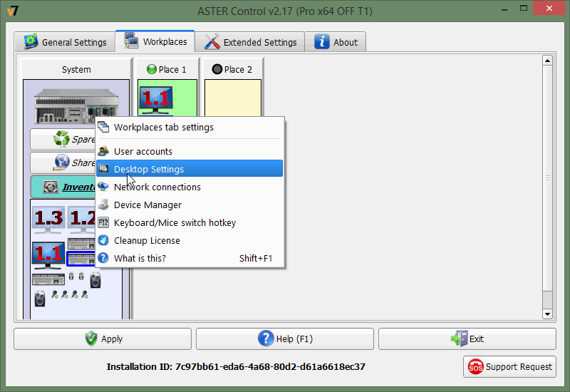Select the highlighted keyboard icon in inventory
This screenshot has width=570, height=392.
(81, 259)
